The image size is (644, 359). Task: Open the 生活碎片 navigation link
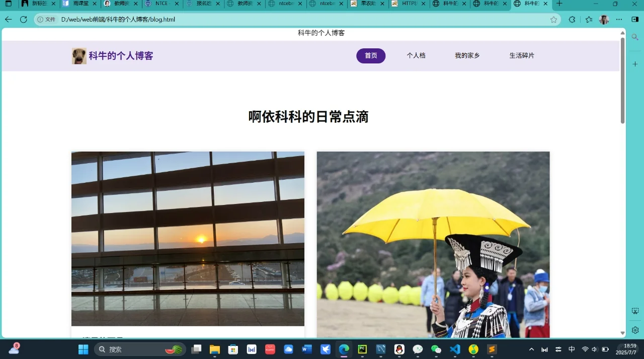pyautogui.click(x=522, y=56)
